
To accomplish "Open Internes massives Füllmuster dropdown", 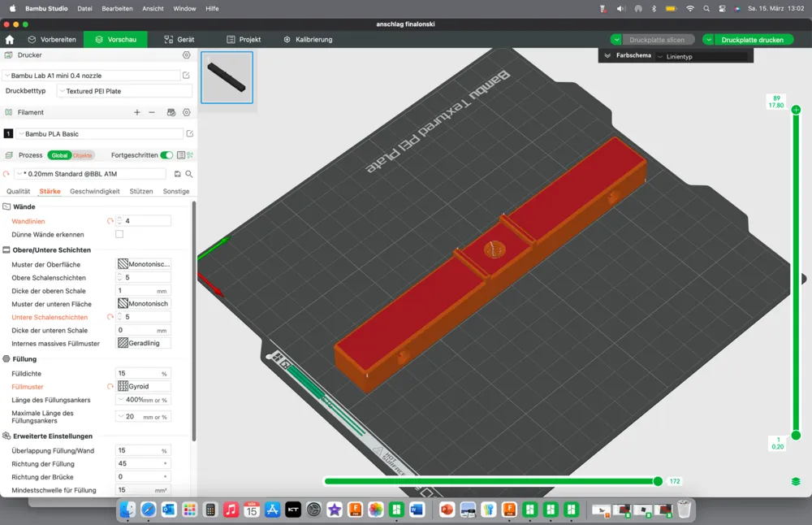I will (144, 343).
